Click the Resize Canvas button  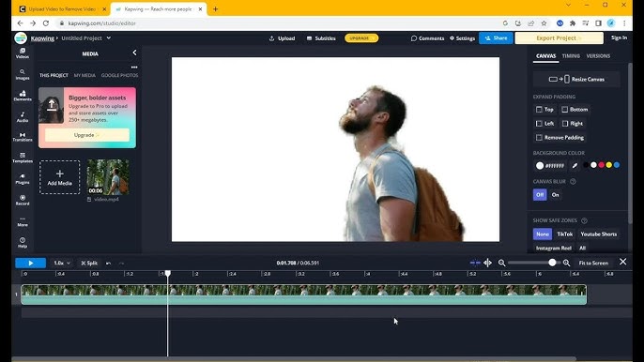(576, 79)
